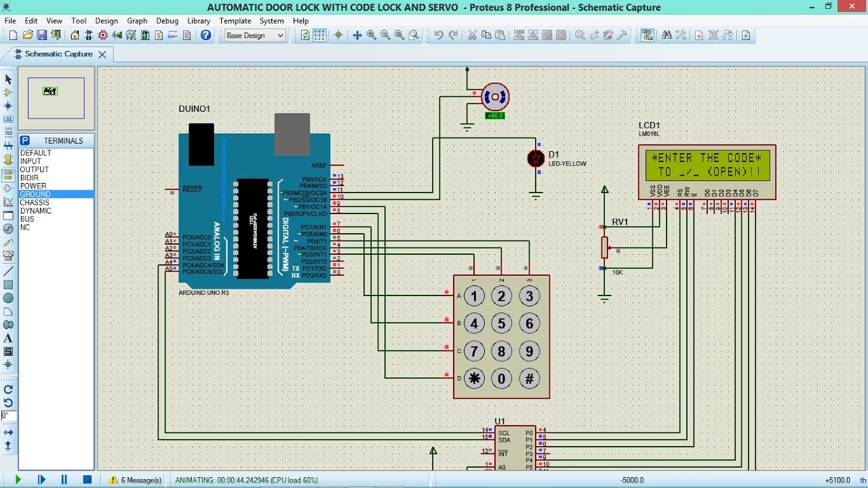Open the blue Help question mark icon

point(206,35)
